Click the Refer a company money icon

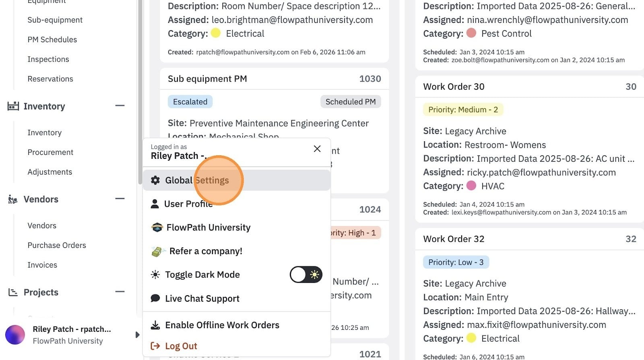coord(158,251)
